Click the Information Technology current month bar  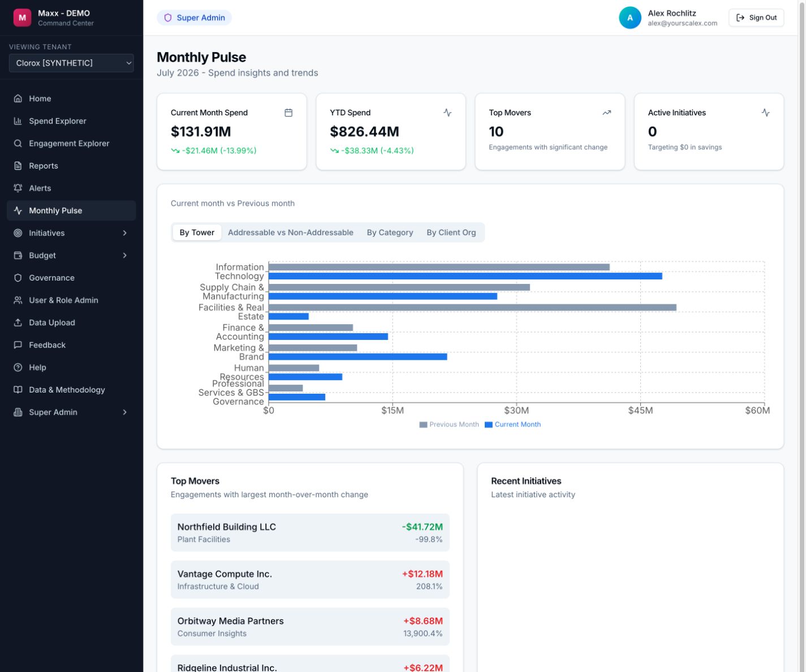click(x=465, y=276)
